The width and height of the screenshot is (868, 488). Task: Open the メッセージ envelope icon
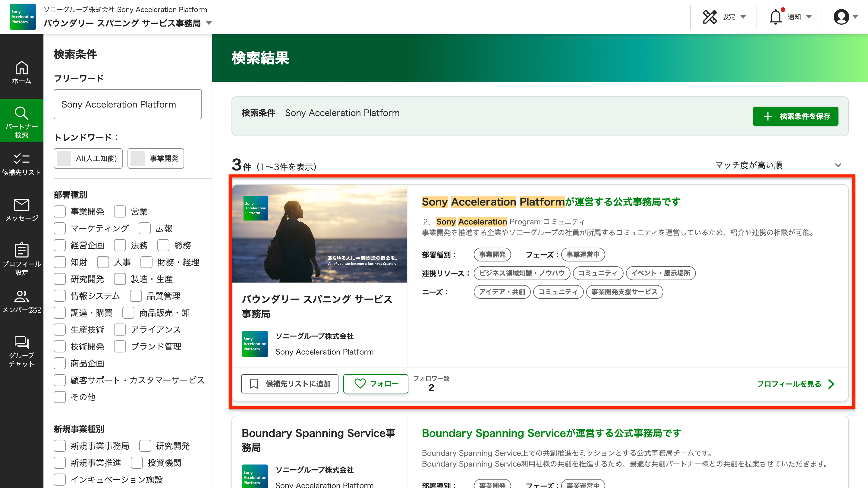(x=22, y=205)
